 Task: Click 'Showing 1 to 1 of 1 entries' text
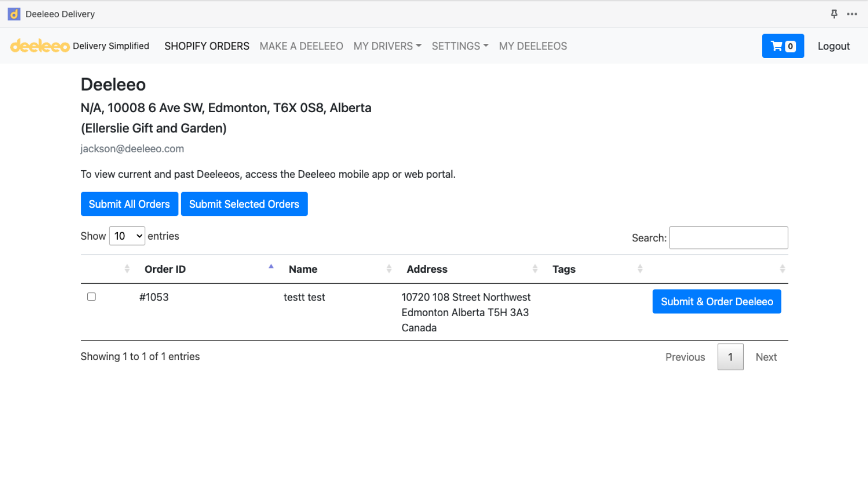click(140, 356)
